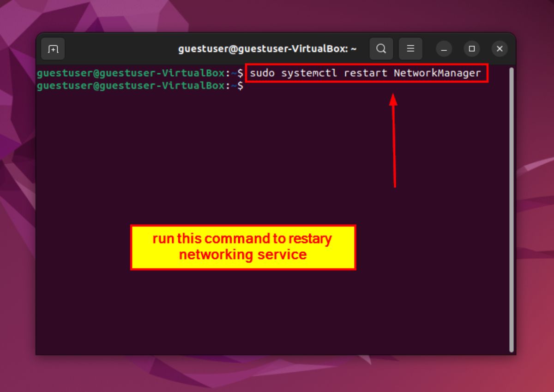Maximize the terminal window
The width and height of the screenshot is (554, 392).
(472, 49)
